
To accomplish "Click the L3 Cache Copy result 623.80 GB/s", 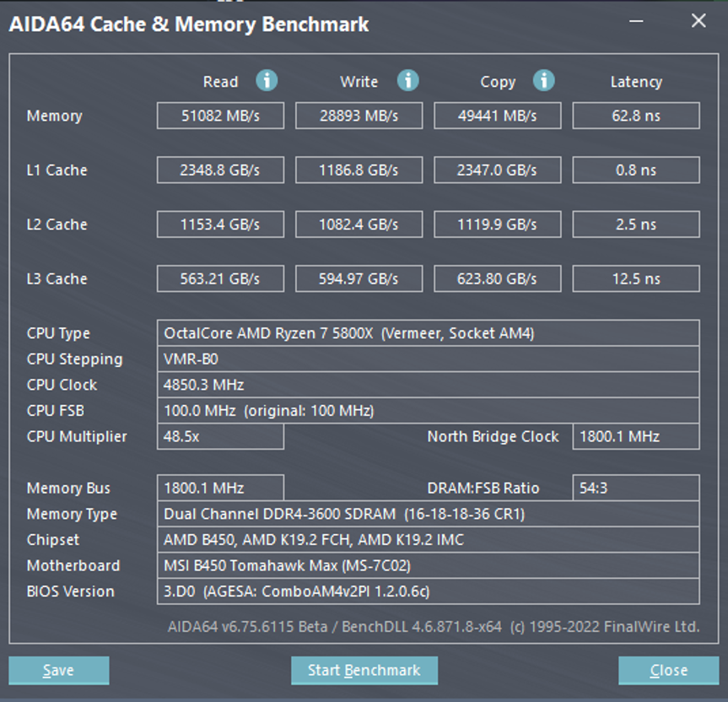I will [x=497, y=278].
